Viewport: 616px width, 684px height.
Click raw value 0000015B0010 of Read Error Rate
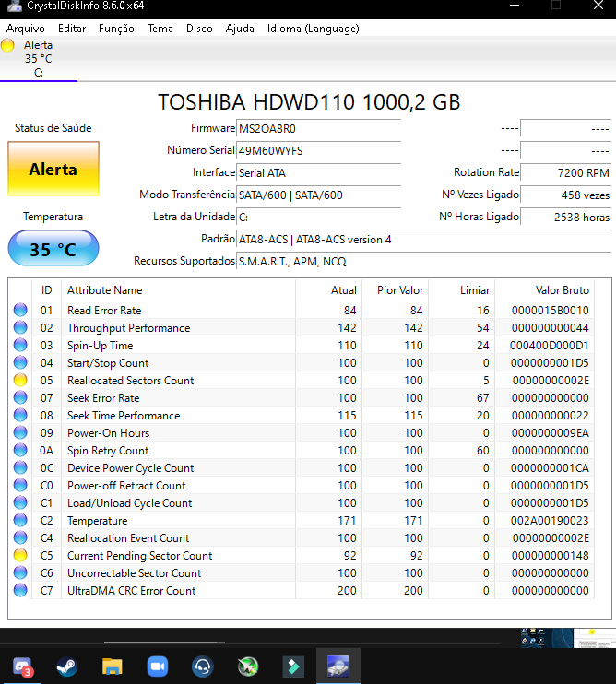tap(551, 310)
